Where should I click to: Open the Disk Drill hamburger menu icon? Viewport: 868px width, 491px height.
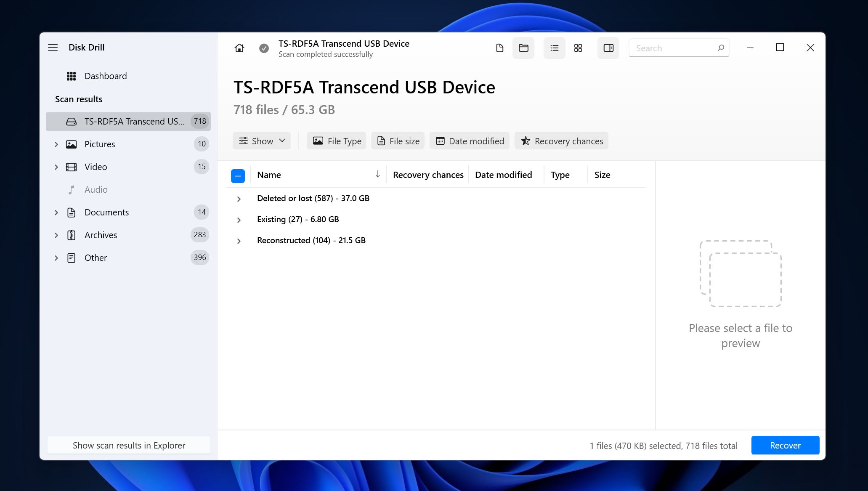point(53,47)
